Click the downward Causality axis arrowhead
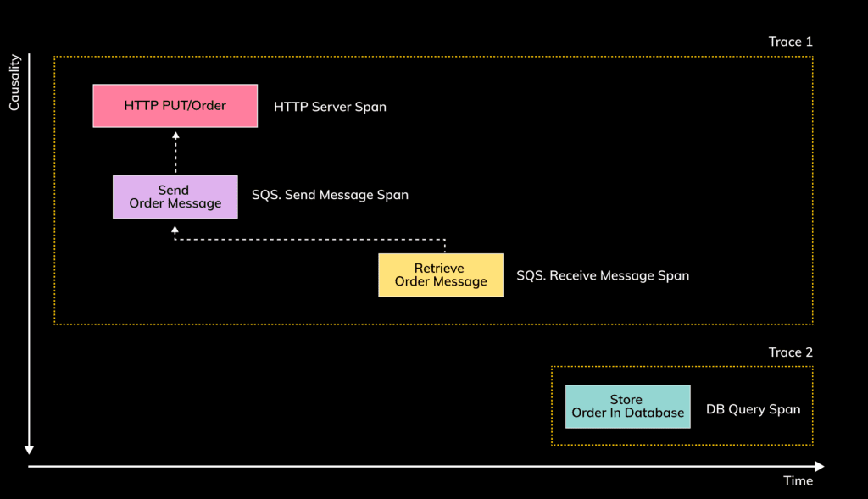Image resolution: width=868 pixels, height=499 pixels. click(30, 450)
